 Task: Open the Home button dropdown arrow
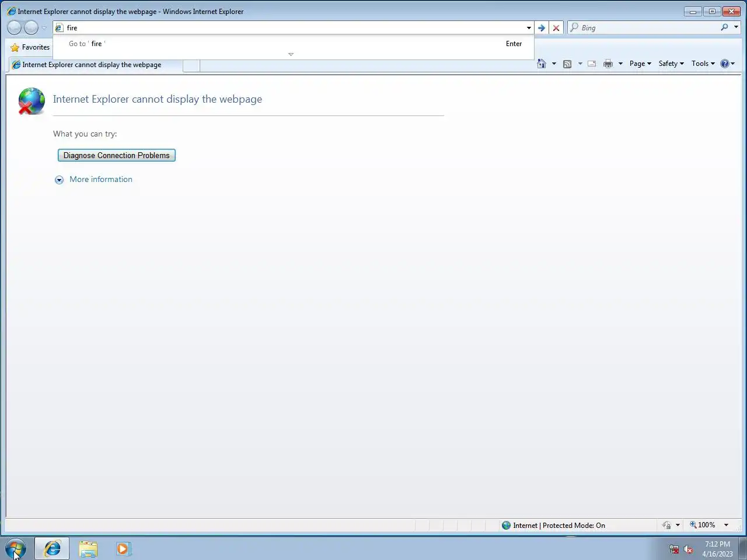[554, 64]
